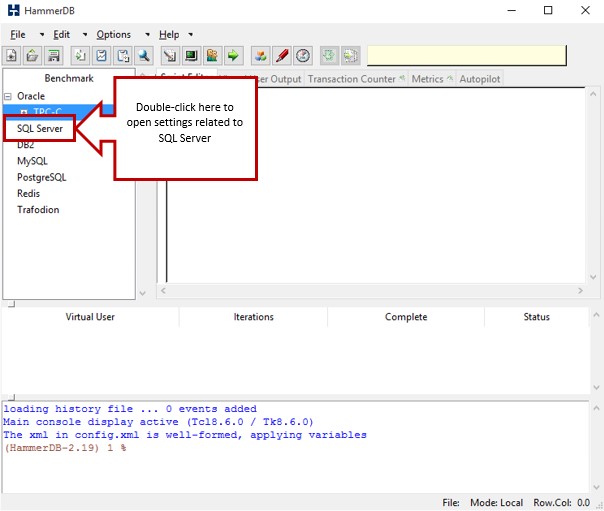Click script editor vertical scrollbar down arrow
The image size is (604, 511).
click(593, 277)
